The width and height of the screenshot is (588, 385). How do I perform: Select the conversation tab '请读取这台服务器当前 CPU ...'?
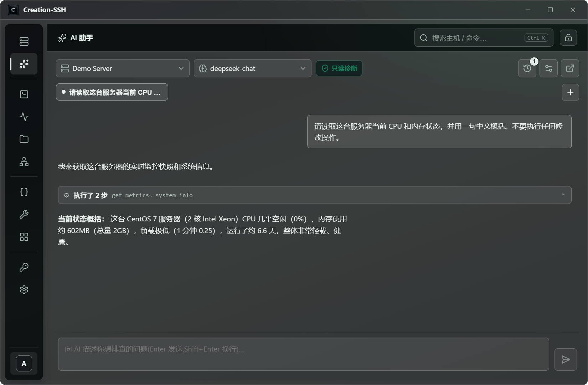tap(112, 92)
